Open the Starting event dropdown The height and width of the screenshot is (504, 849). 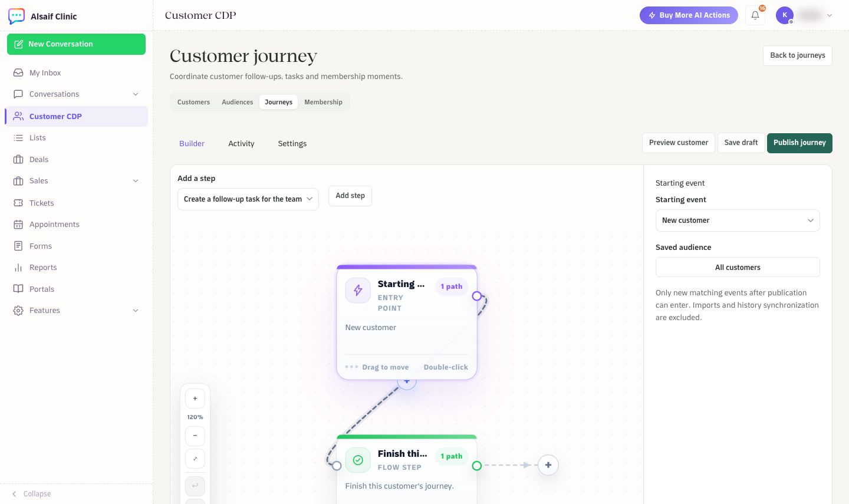tap(738, 220)
